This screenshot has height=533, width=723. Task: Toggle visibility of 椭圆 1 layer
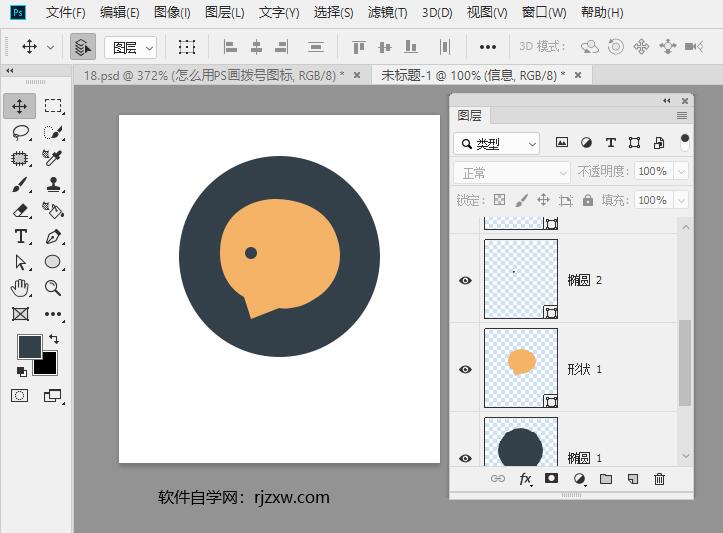[x=465, y=457]
